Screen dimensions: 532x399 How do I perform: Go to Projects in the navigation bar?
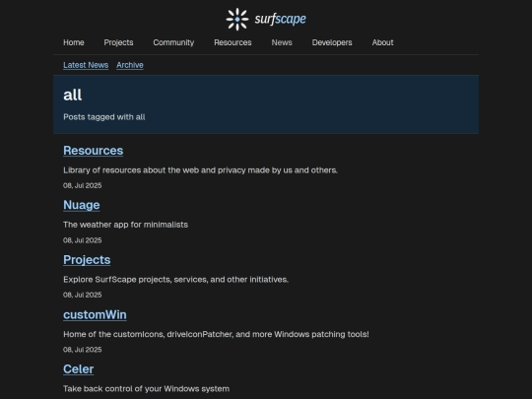(118, 42)
